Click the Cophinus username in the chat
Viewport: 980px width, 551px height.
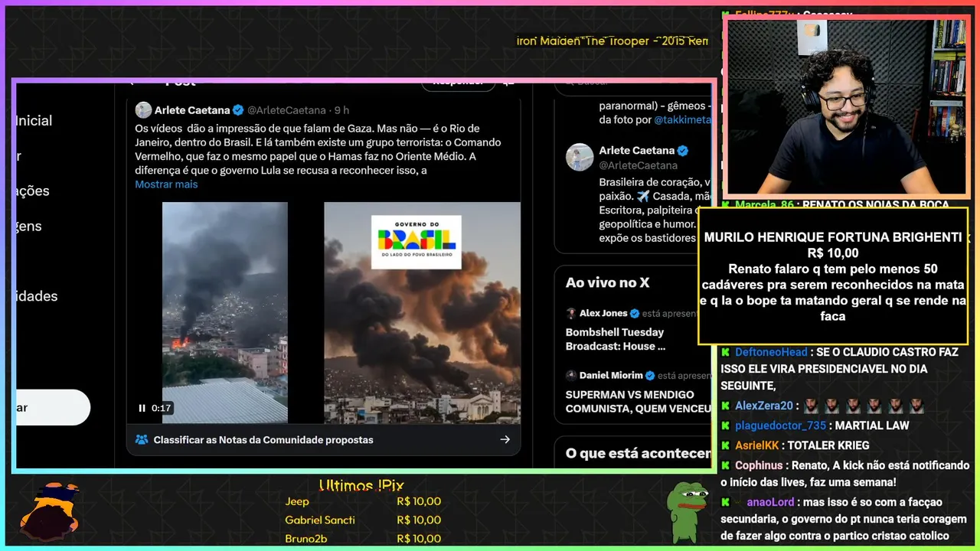click(759, 465)
